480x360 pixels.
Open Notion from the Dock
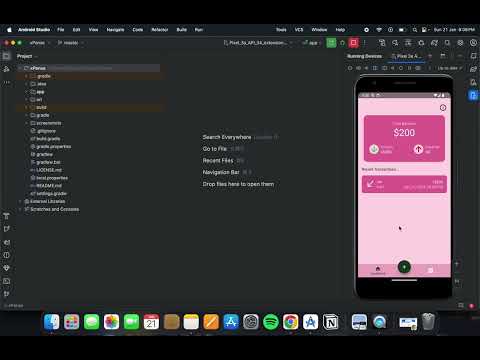tap(331, 322)
